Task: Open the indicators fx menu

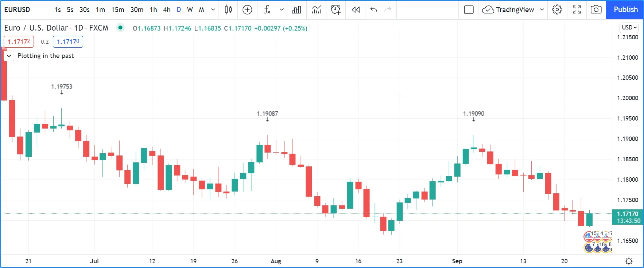Action: 267,10
